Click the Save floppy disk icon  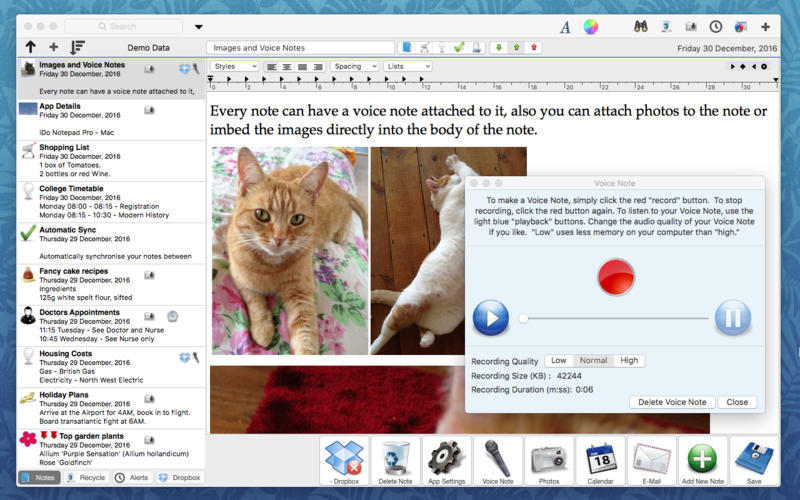pyautogui.click(x=754, y=461)
